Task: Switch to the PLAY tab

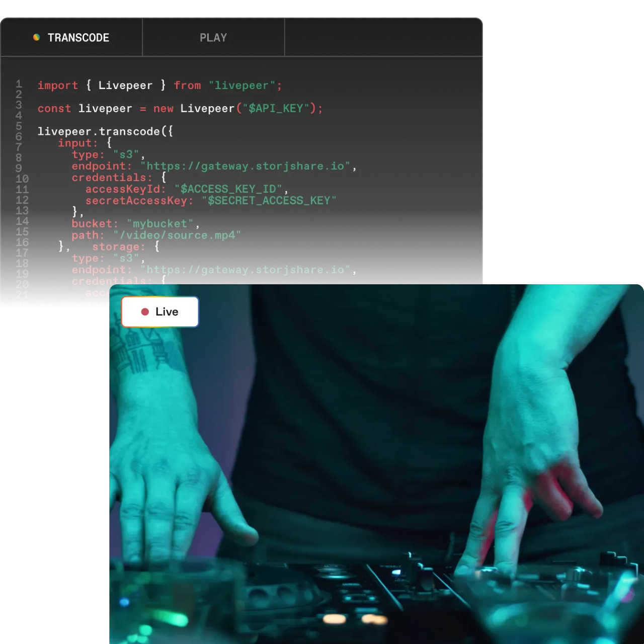Action: click(213, 37)
